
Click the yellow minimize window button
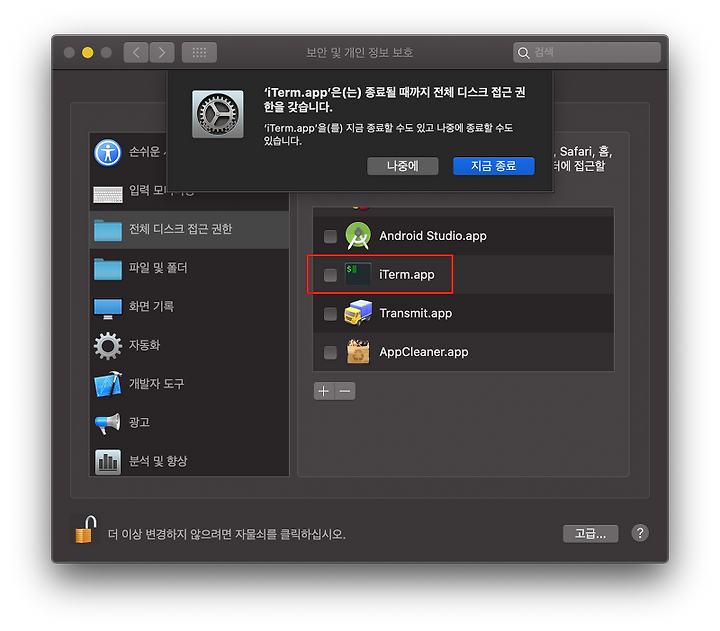coord(87,53)
